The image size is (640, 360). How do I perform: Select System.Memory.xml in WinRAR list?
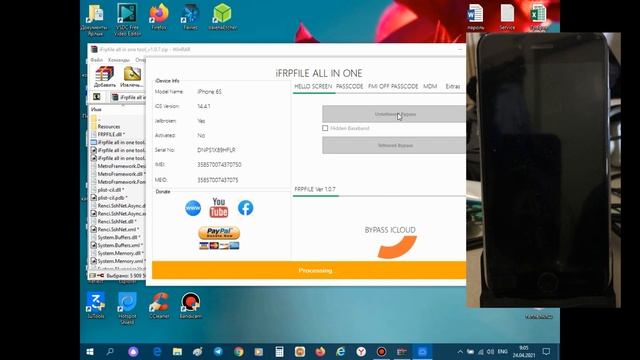120,261
